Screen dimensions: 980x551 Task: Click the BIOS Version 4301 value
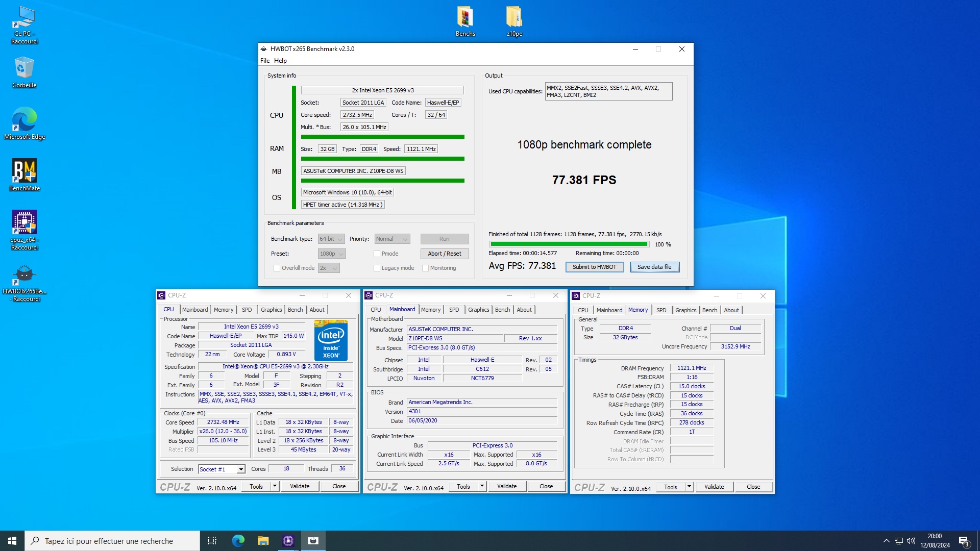(482, 411)
